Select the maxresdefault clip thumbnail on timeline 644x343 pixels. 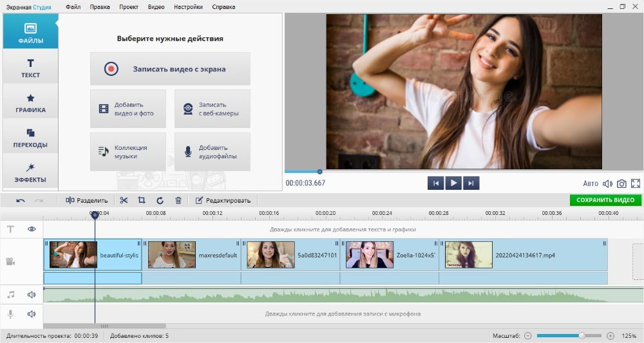point(172,255)
